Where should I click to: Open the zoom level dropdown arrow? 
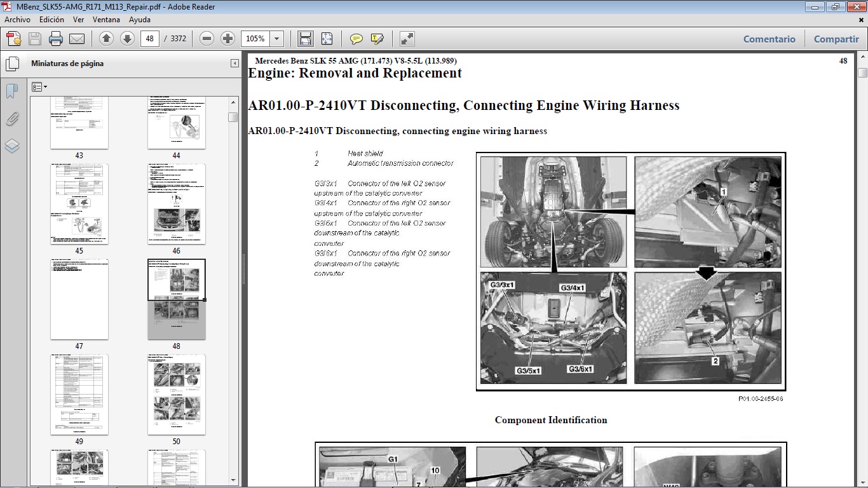(x=276, y=39)
